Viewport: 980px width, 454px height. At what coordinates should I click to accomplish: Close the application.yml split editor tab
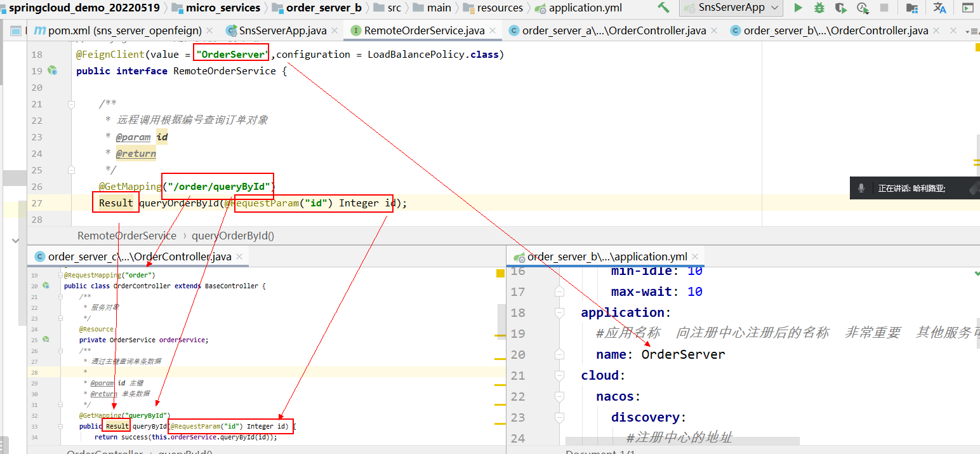coord(695,257)
